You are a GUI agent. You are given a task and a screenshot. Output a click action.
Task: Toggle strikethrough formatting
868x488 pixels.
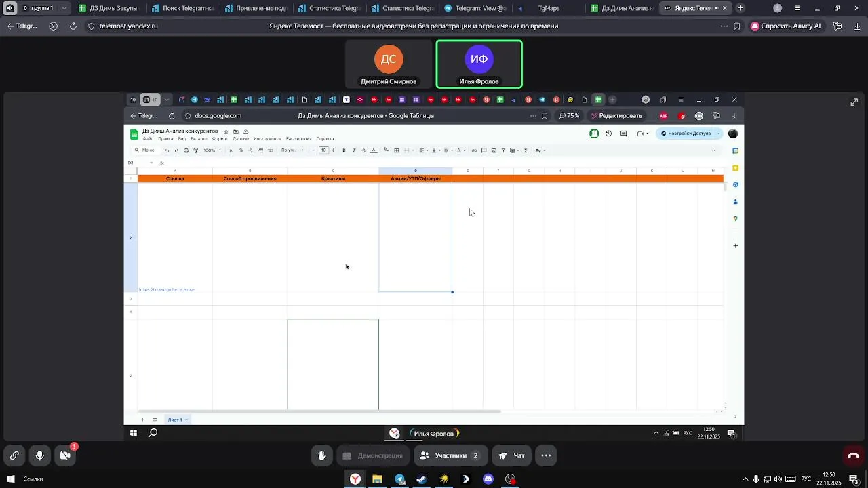(x=363, y=150)
